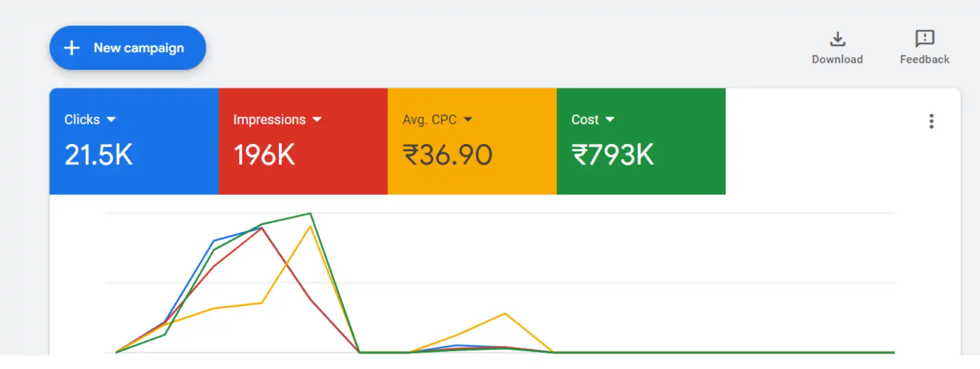Screen dimensions: 980x369
Task: Click the New campaign button
Action: 127,48
